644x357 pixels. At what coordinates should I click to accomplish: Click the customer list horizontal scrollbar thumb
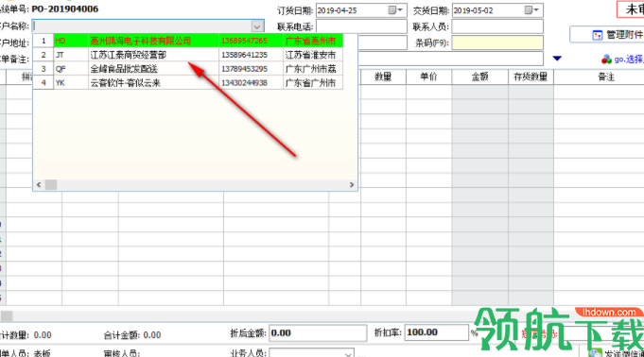(51, 185)
